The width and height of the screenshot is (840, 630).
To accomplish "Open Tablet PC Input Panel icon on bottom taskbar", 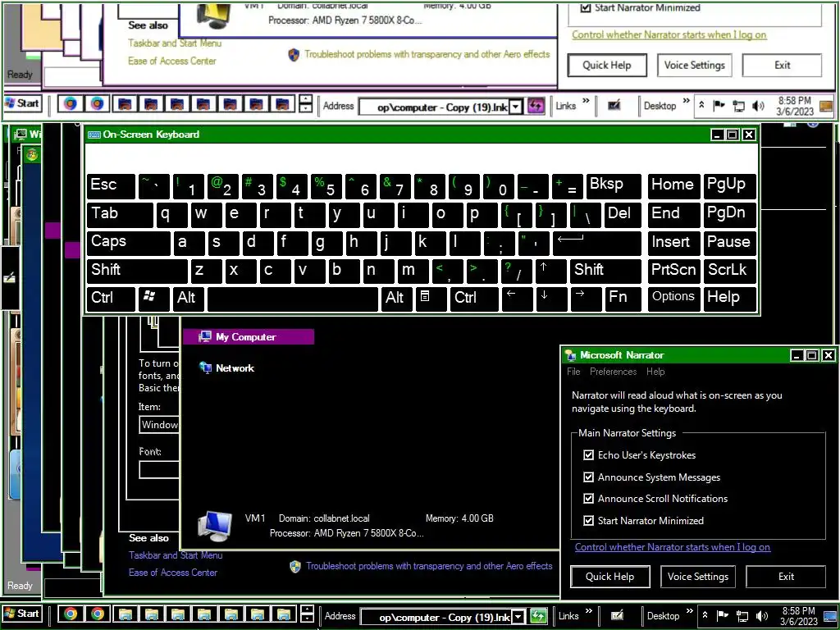I will coord(617,615).
